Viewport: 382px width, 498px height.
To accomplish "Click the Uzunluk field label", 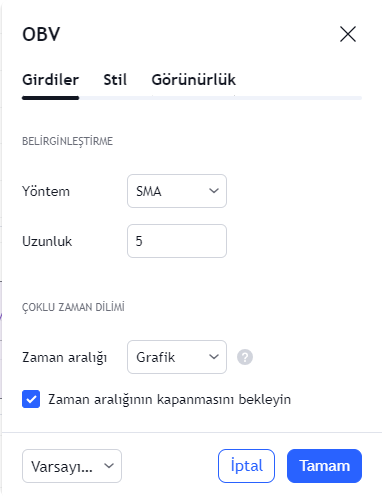I will pyautogui.click(x=47, y=241).
